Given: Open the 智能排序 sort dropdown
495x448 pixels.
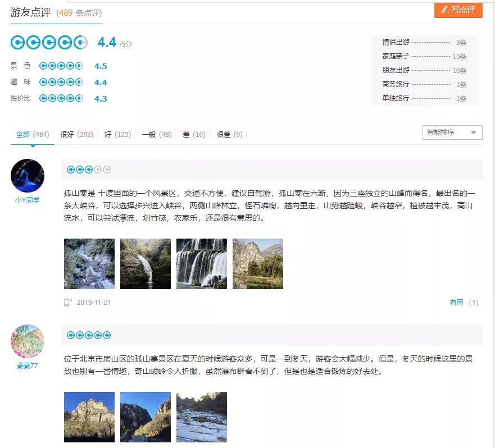Looking at the screenshot, I should [x=452, y=132].
